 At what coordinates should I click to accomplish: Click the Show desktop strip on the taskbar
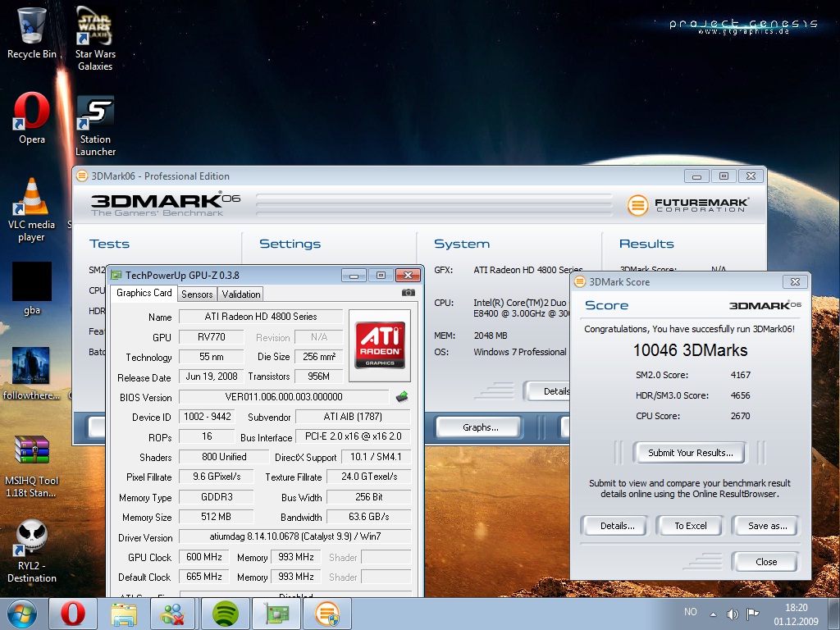click(834, 614)
